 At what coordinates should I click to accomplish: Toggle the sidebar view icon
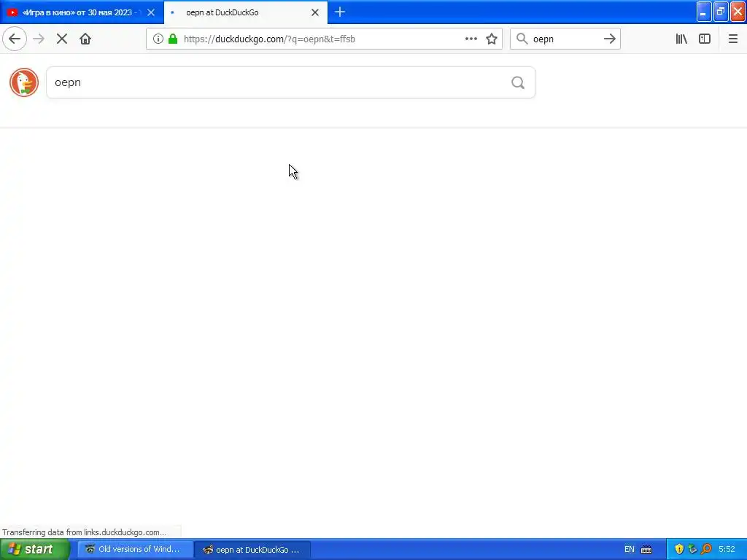pos(705,39)
